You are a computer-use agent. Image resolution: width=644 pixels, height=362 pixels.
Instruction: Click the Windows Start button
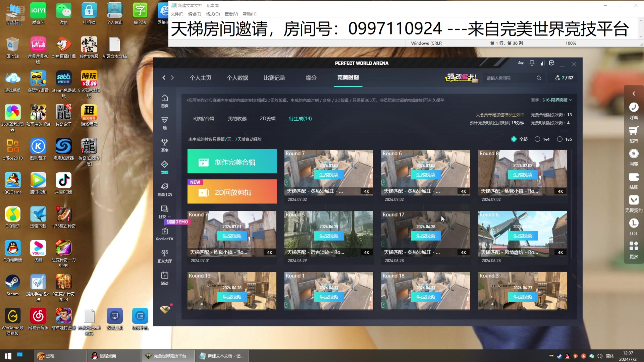(8, 356)
